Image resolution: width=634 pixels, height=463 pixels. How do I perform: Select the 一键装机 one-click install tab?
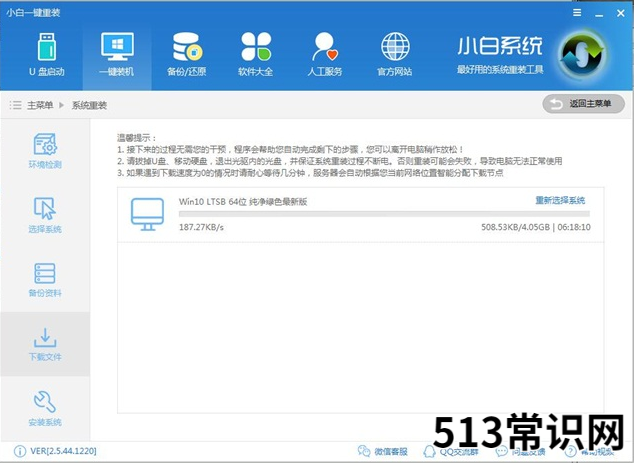pyautogui.click(x=117, y=55)
